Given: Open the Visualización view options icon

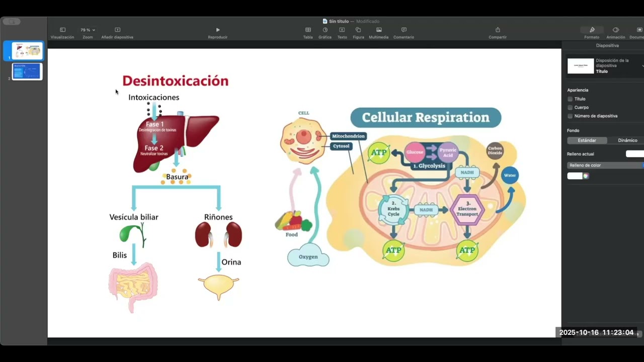Looking at the screenshot, I should point(62,30).
